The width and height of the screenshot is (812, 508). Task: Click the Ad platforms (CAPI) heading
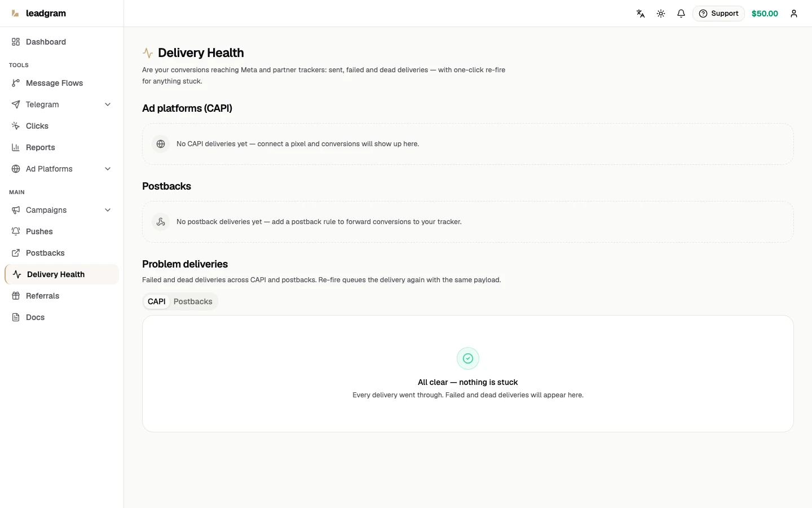tap(187, 108)
